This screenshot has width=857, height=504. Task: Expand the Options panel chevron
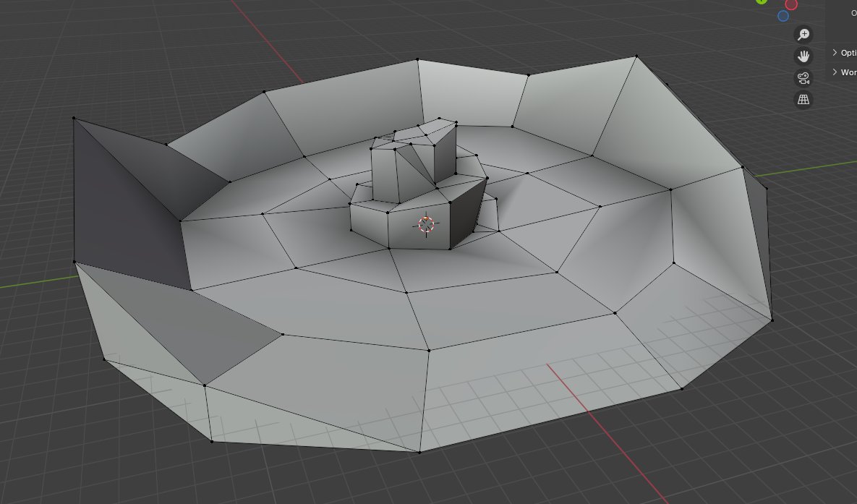[x=835, y=53]
